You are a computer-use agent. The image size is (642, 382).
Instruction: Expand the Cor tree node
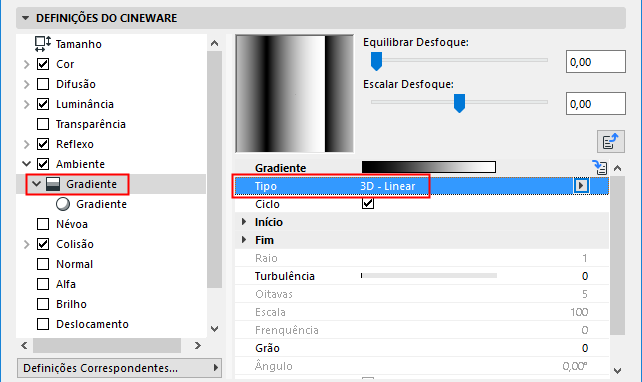(27, 64)
